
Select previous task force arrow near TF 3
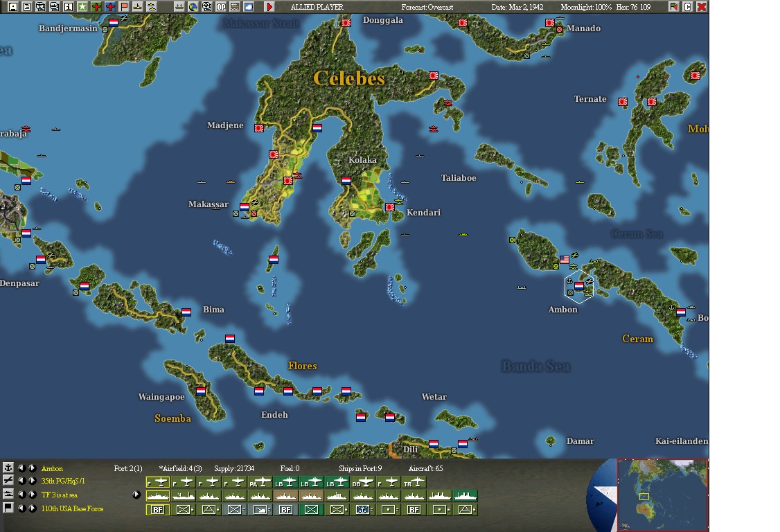[21, 495]
